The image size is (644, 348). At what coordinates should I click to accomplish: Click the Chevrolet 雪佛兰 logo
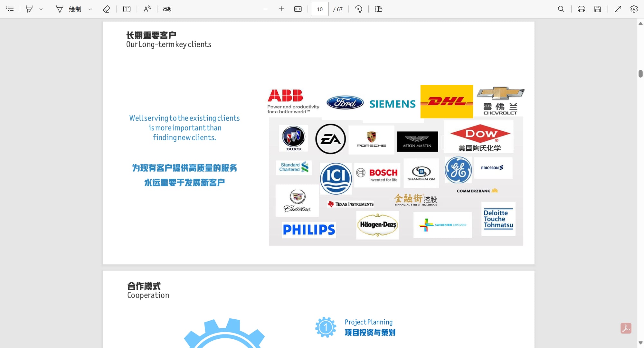coord(500,100)
